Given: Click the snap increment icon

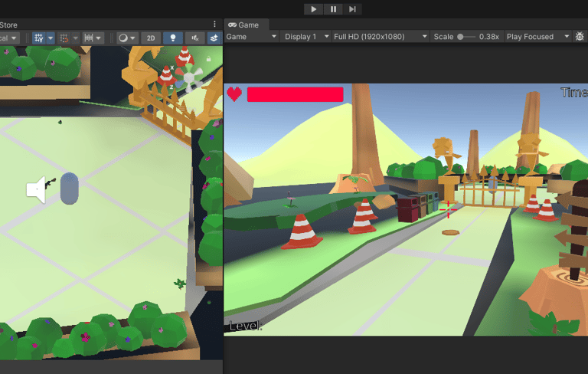Looking at the screenshot, I should tap(89, 38).
